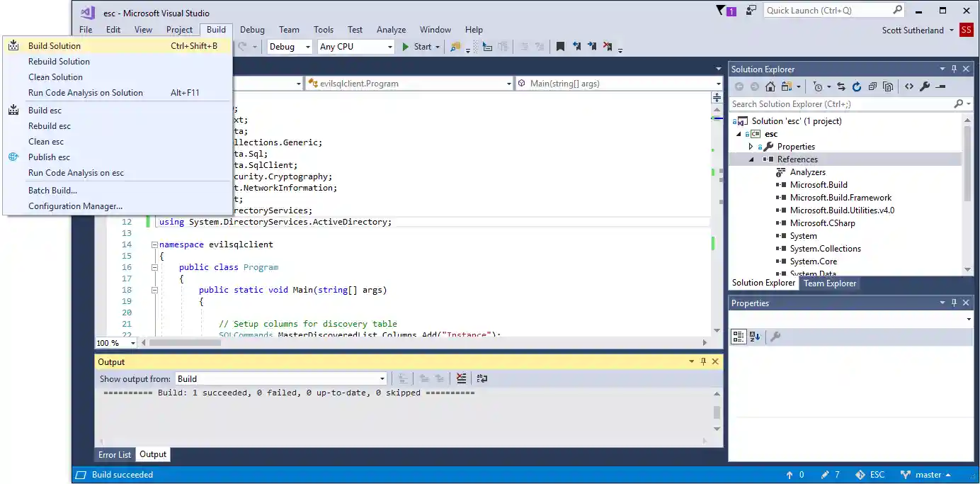Click the Refresh icon in Solution Explorer
The height and width of the screenshot is (484, 980).
click(856, 86)
